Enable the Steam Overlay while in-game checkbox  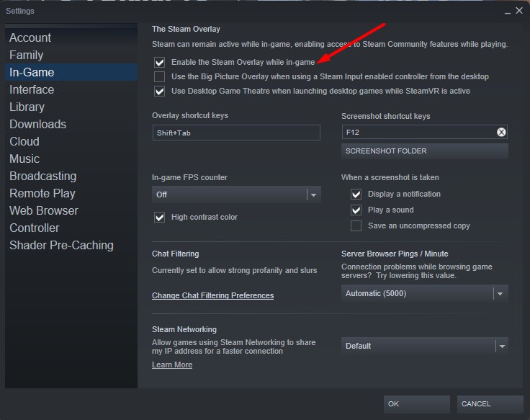159,63
